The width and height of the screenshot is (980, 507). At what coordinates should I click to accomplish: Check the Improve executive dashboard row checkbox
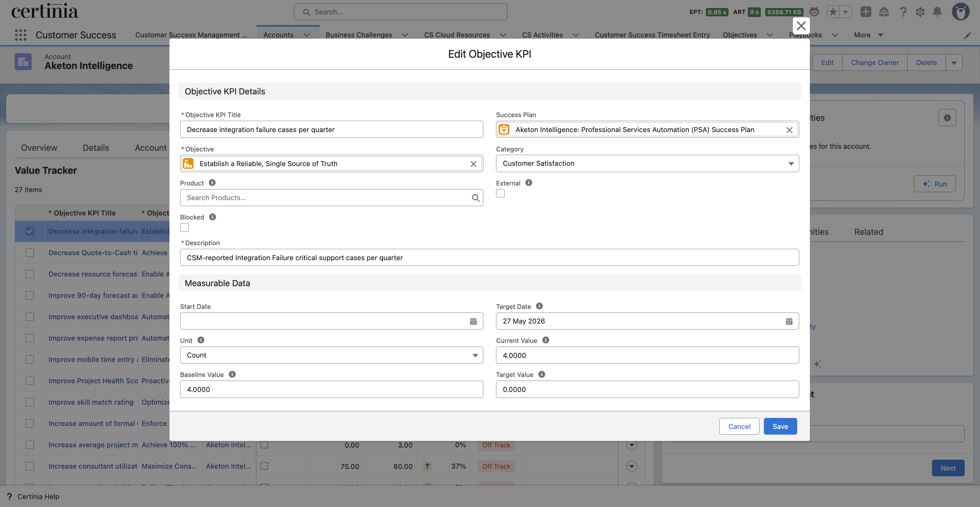(x=30, y=317)
